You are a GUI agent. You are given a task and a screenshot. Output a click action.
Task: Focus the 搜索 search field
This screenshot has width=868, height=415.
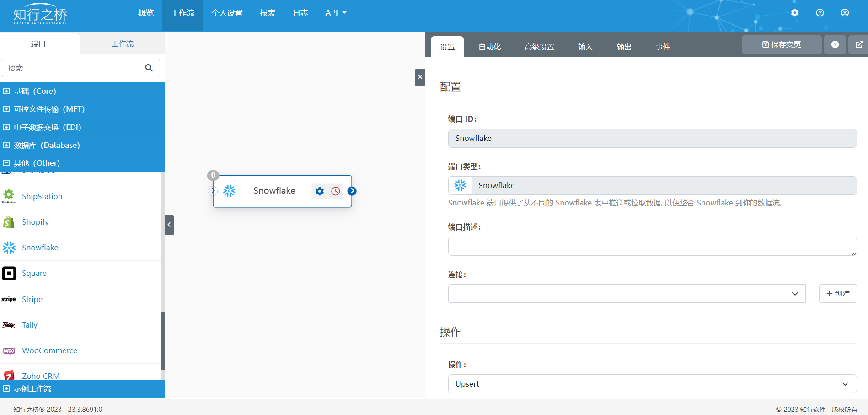69,68
